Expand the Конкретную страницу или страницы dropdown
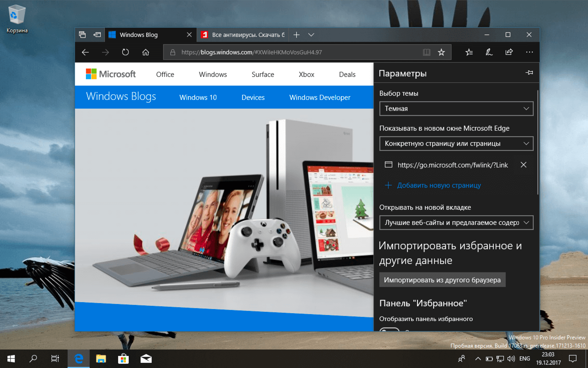The height and width of the screenshot is (368, 588). (x=456, y=144)
